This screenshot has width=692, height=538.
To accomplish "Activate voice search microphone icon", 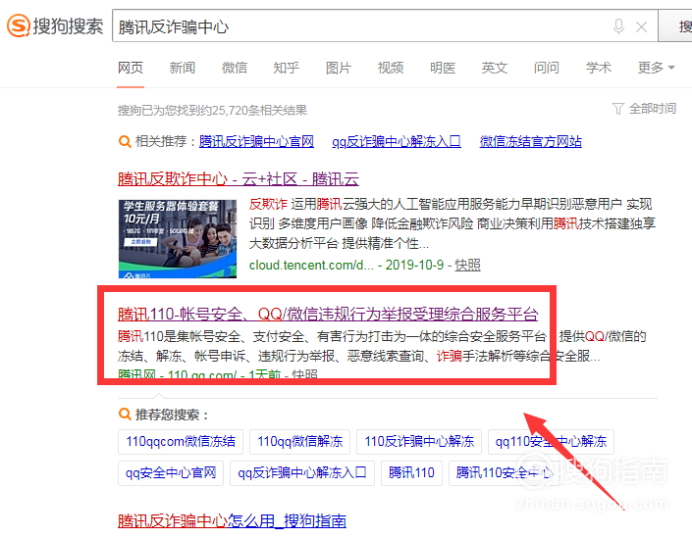I will point(619,26).
